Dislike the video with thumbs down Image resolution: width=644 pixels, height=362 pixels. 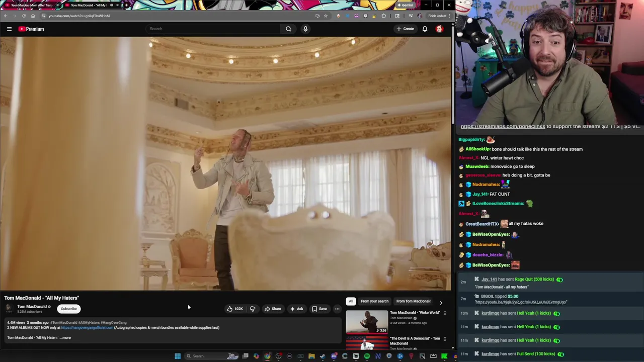(x=253, y=309)
